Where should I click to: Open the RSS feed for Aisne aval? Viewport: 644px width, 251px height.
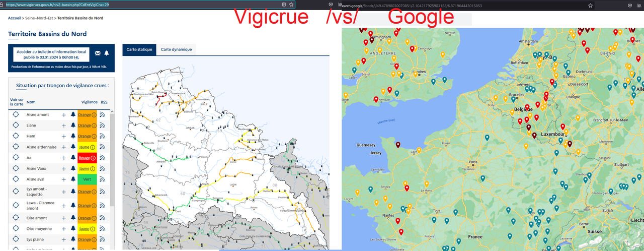click(103, 179)
